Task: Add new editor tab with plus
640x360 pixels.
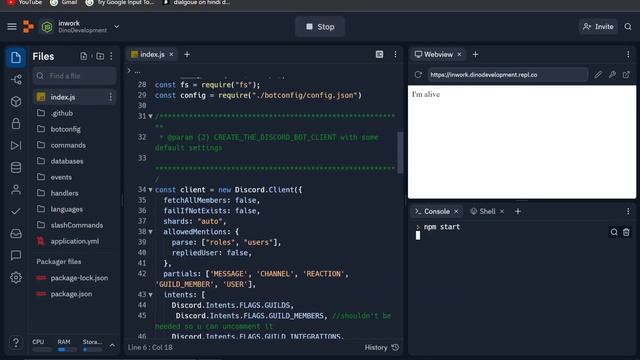Action: point(187,54)
